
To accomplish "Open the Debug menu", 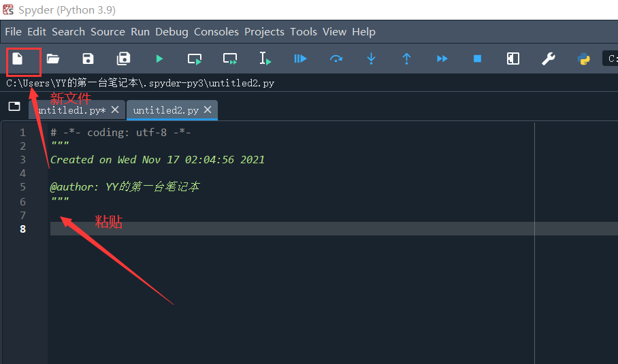I will (x=172, y=31).
